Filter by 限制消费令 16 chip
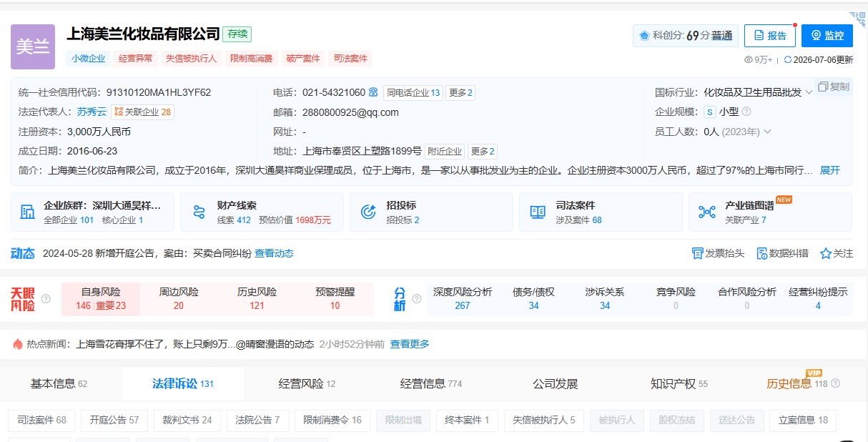The width and height of the screenshot is (868, 442). pos(332,420)
